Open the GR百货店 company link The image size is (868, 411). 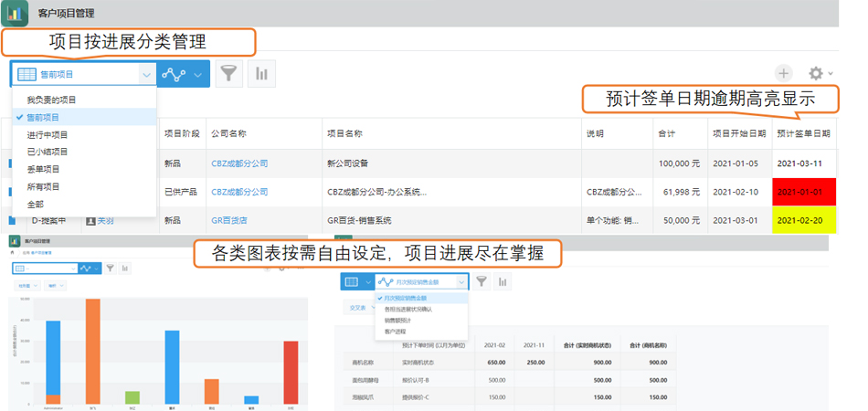click(229, 220)
